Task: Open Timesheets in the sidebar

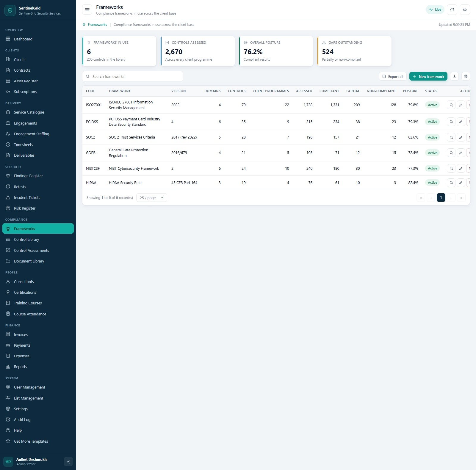Action: tap(38, 144)
